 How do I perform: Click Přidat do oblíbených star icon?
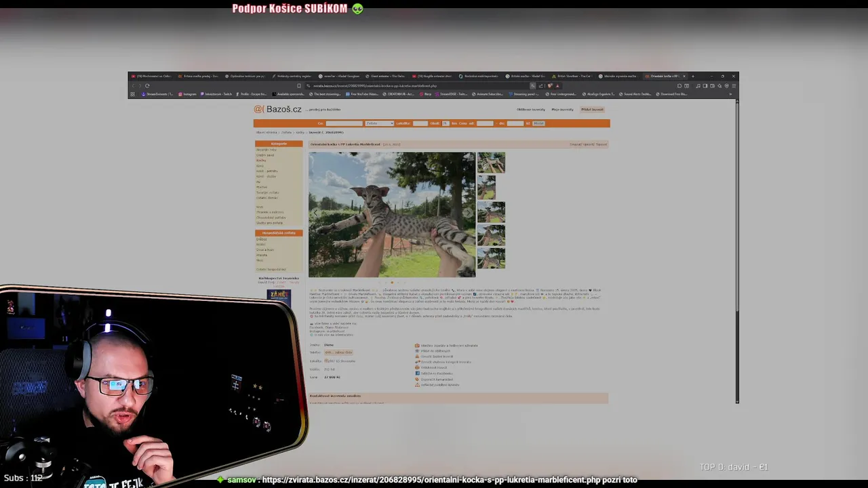417,351
